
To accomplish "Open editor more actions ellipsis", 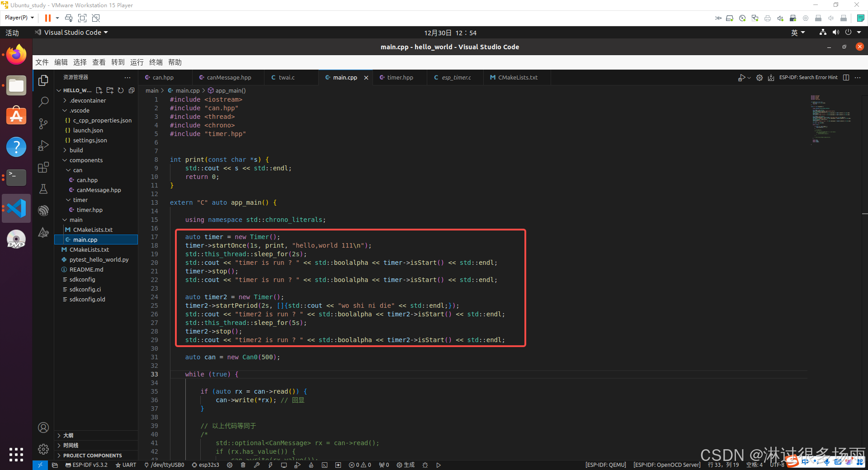I will 858,78.
